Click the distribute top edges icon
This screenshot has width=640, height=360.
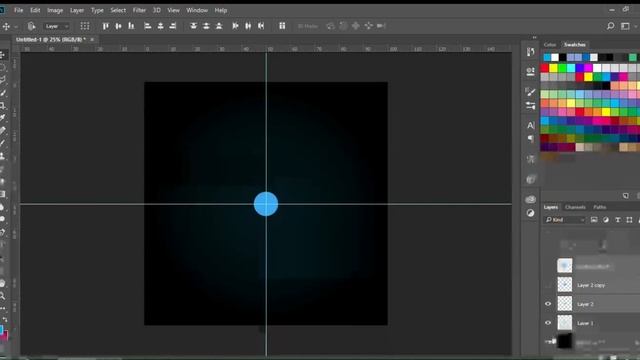(x=193, y=26)
